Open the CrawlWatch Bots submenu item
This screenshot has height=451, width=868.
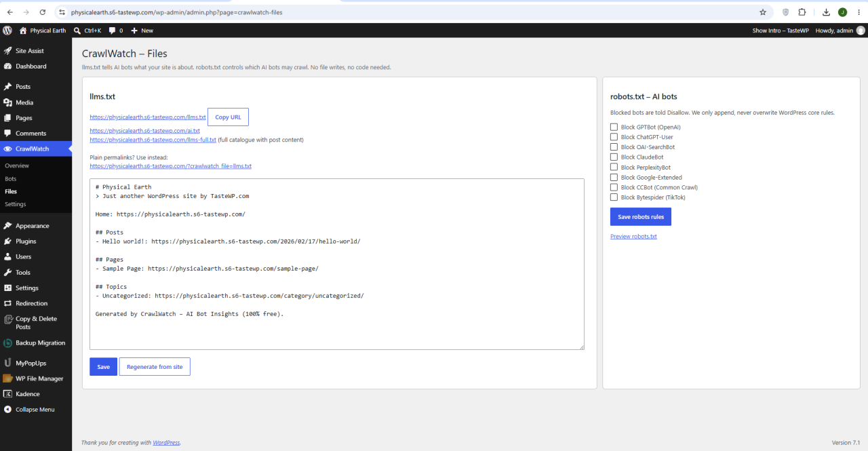[10, 179]
